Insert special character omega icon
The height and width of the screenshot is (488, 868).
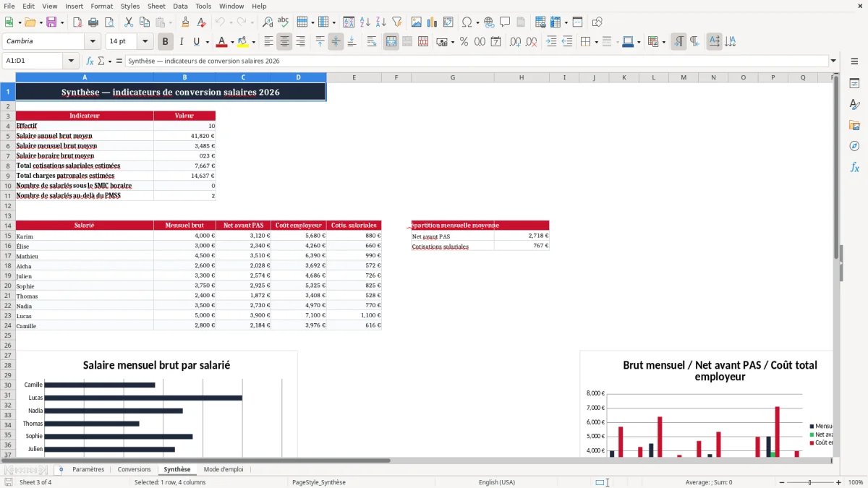coord(467,22)
